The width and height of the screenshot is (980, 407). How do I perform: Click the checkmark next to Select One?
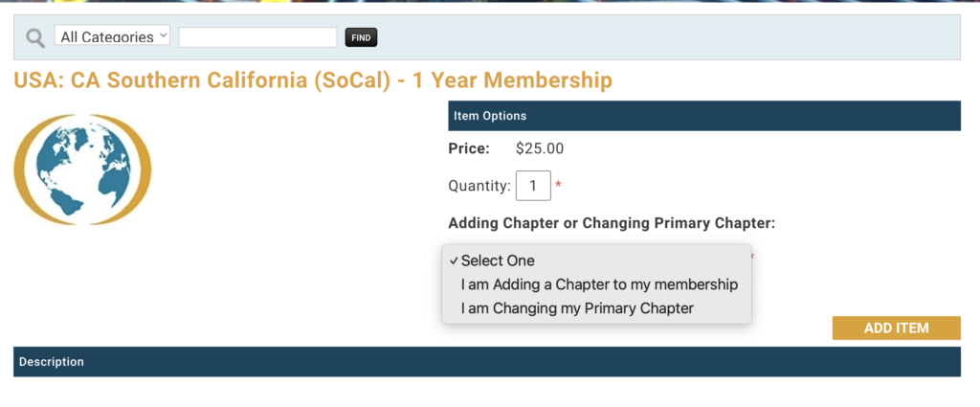454,260
